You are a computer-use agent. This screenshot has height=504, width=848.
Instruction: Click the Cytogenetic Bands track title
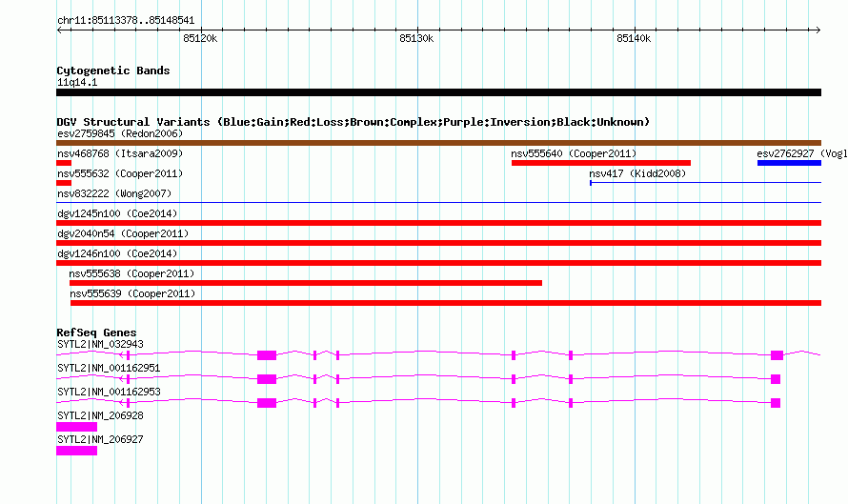113,71
